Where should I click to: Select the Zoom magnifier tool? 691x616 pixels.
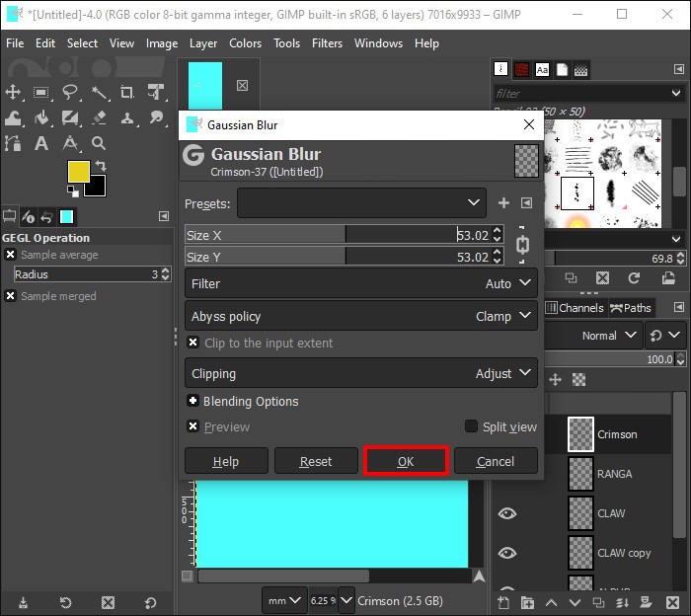pyautogui.click(x=99, y=143)
